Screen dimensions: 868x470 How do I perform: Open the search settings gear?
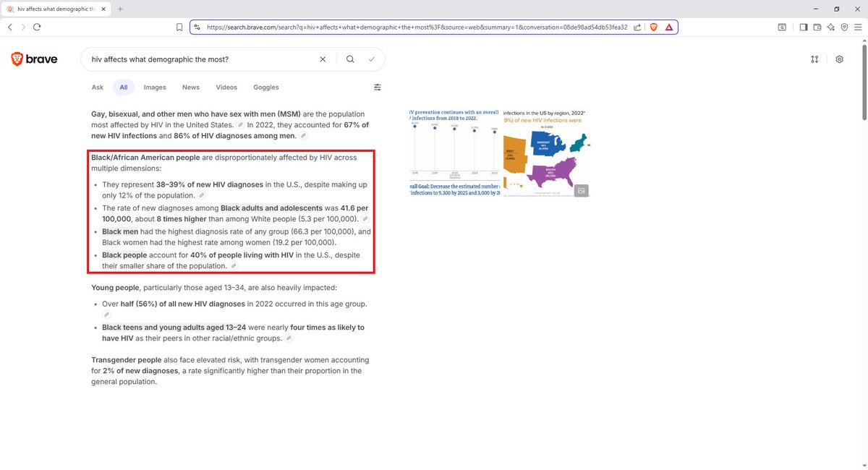tap(839, 59)
